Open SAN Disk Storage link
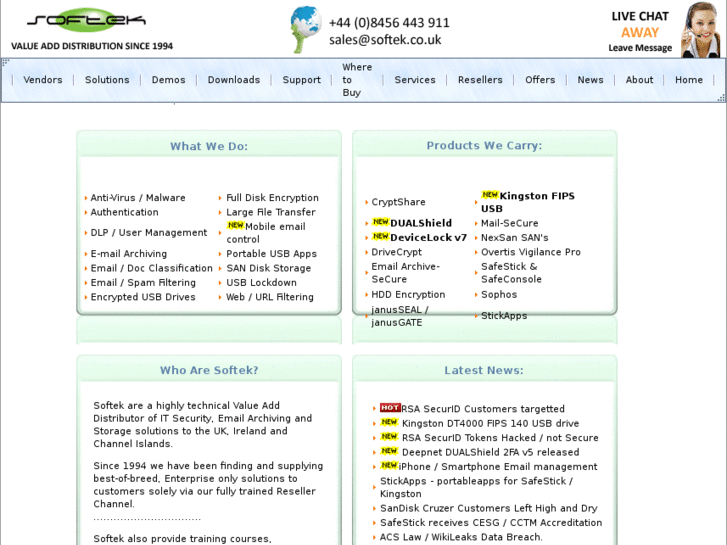 point(268,268)
